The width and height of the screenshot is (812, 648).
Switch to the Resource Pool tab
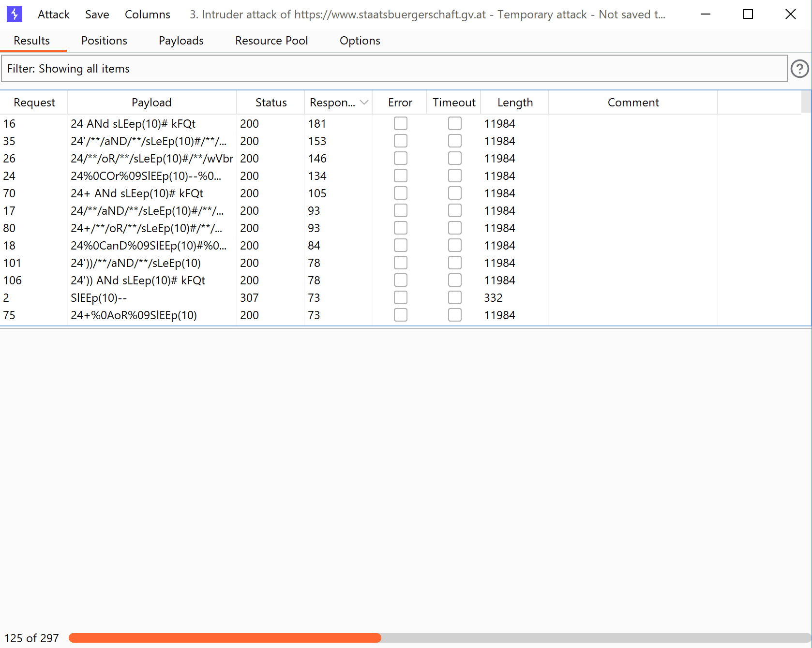tap(271, 41)
